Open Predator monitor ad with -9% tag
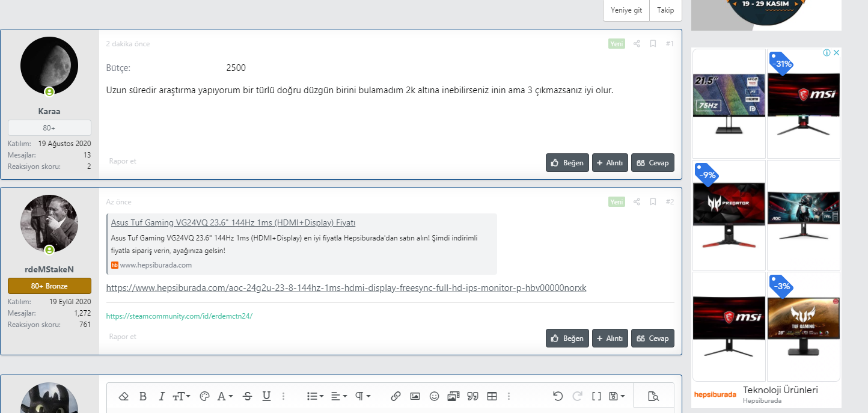This screenshot has width=868, height=413. pos(729,215)
